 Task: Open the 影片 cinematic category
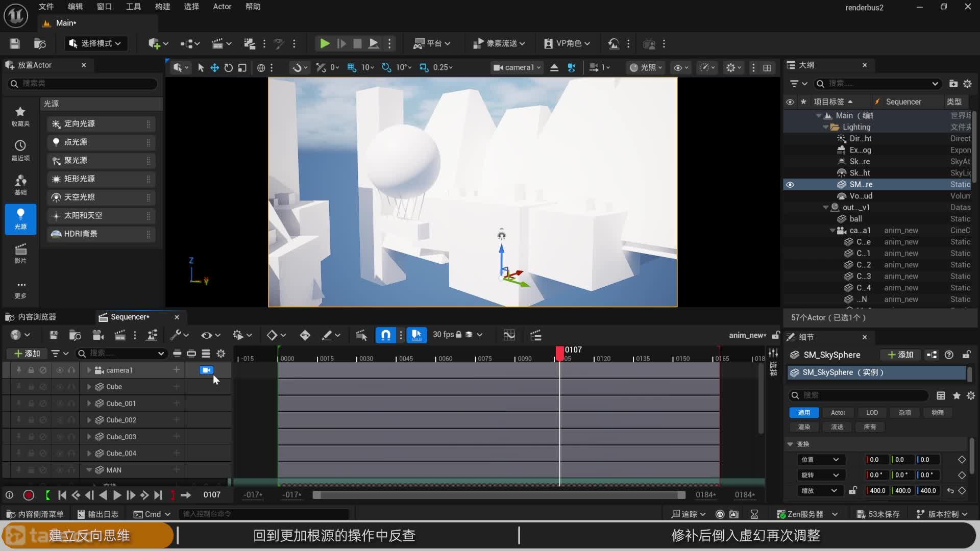click(x=20, y=253)
